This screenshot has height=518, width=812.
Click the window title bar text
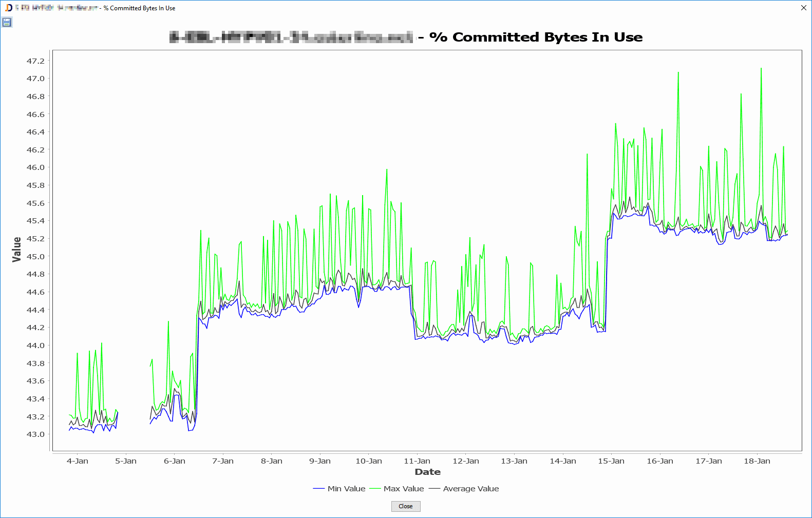point(139,8)
